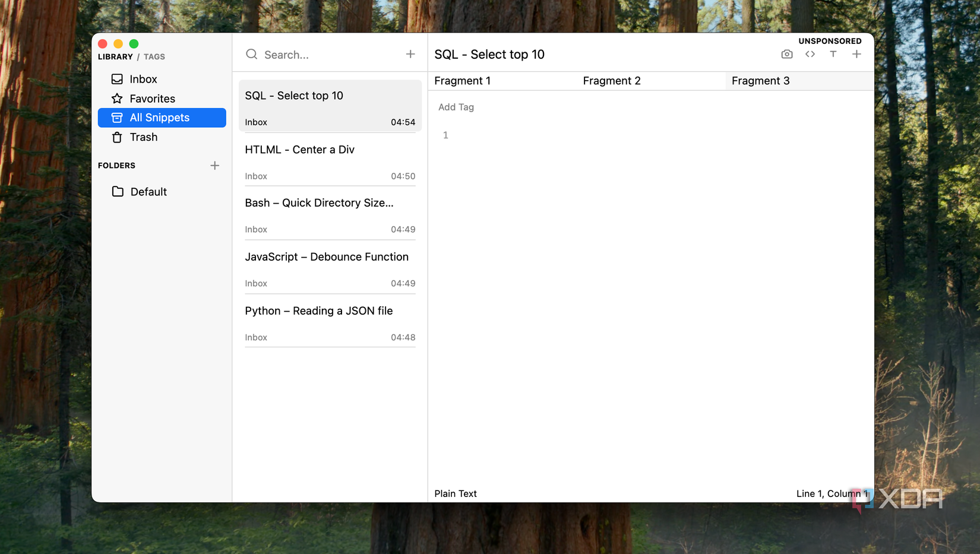Click the green zoom button on the window
Image resolution: width=980 pixels, height=554 pixels.
(x=134, y=43)
